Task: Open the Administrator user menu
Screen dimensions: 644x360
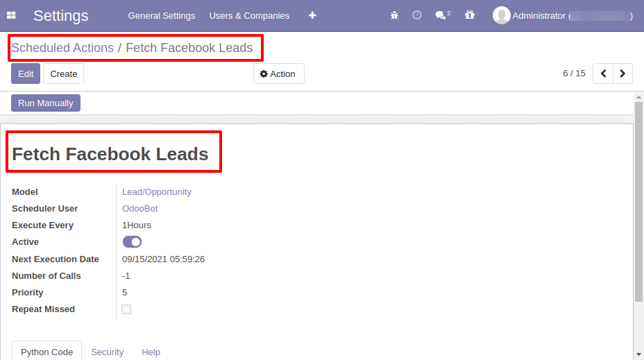Action: [x=563, y=15]
